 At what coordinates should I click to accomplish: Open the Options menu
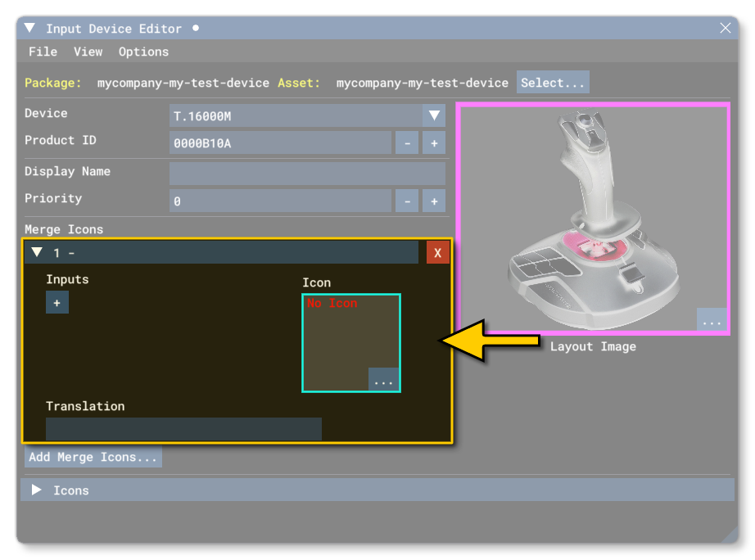[143, 52]
